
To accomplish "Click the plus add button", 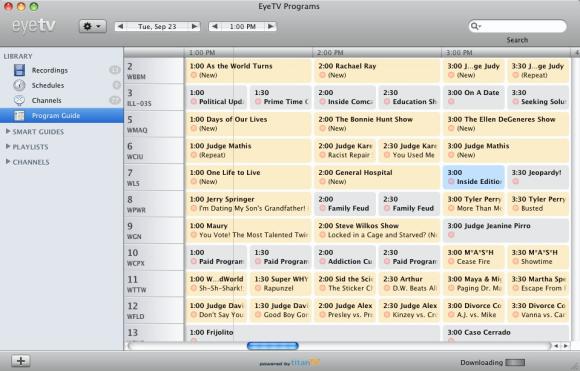I will (21, 361).
